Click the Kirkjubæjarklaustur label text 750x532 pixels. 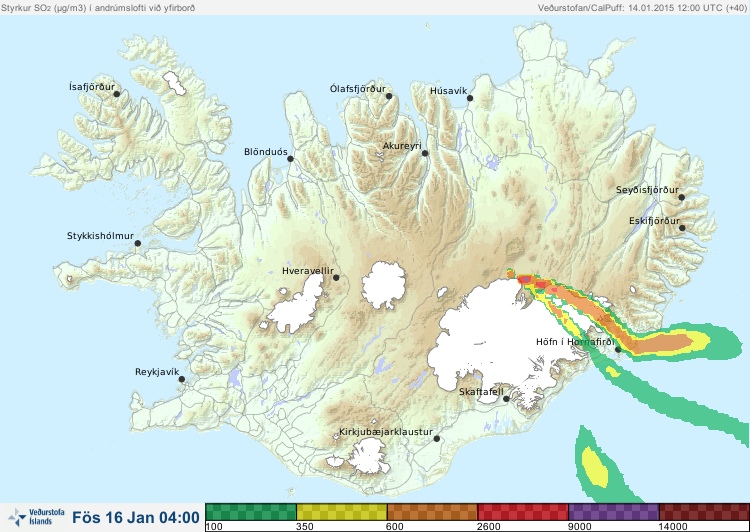click(386, 432)
